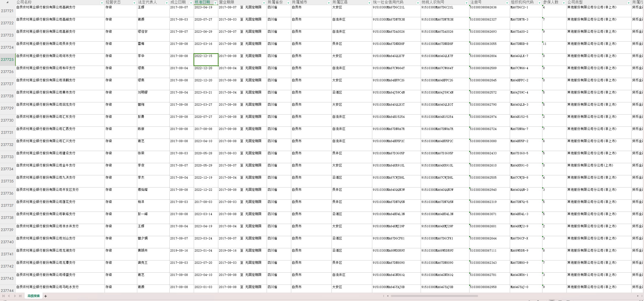Select organization code cell MA67DN7R-3
Viewport: 644px width, 301px height.
(526, 23)
